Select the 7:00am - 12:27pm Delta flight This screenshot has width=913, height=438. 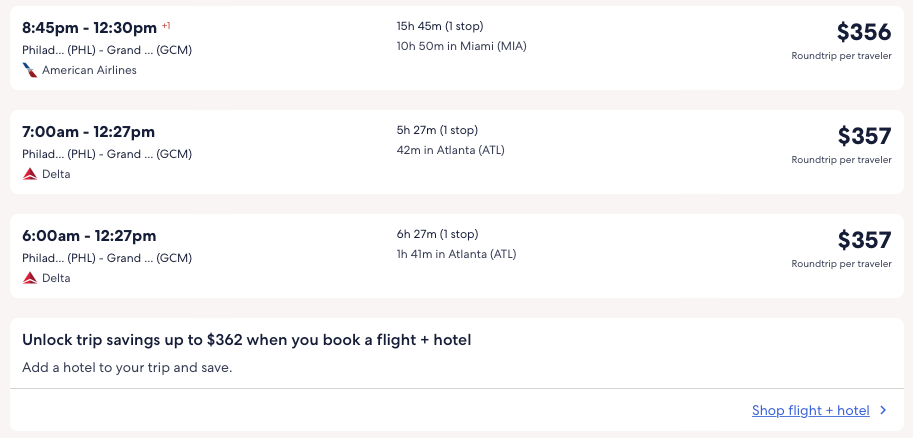coord(88,132)
